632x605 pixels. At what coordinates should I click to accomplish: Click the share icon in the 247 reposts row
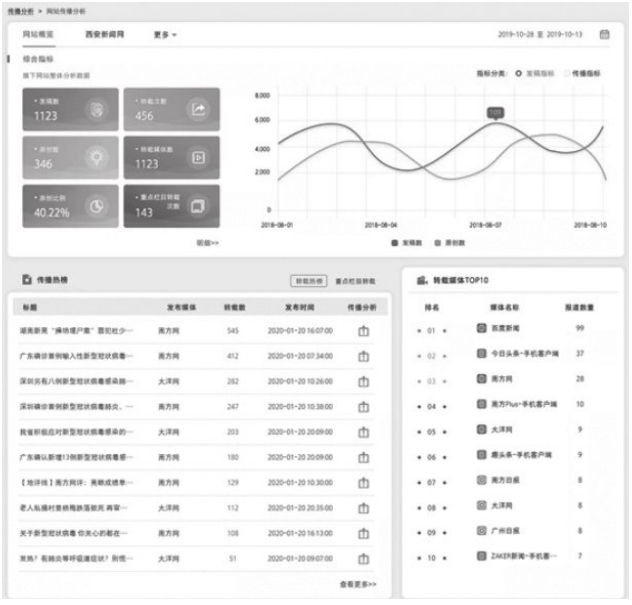tap(364, 407)
